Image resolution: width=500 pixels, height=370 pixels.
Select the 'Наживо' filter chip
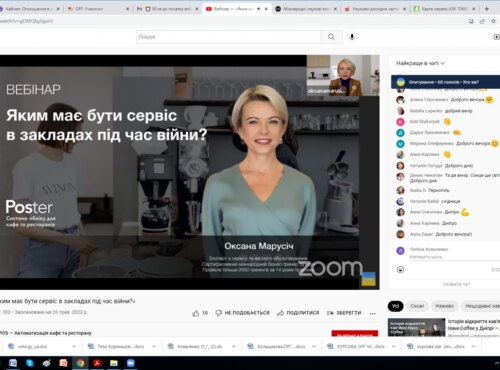(445, 306)
